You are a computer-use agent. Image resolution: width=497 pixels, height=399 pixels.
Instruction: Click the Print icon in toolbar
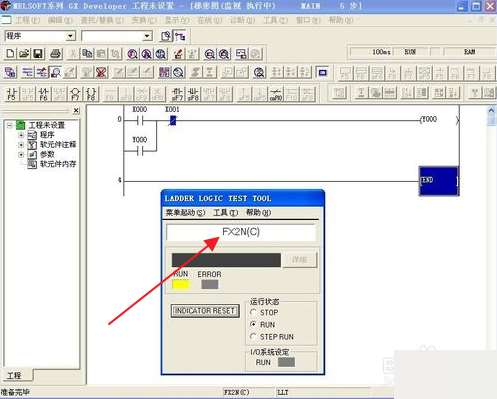pos(56,54)
